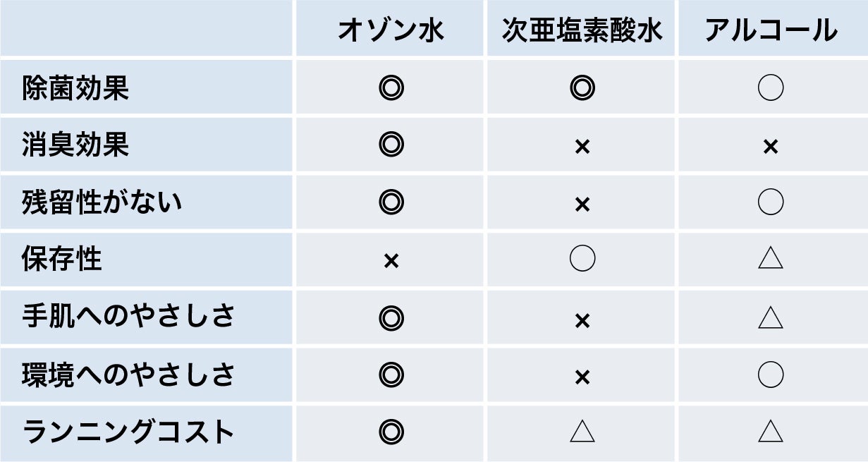Click the triangle for 次亜塩素酸水 ランニングコスト

(x=582, y=431)
